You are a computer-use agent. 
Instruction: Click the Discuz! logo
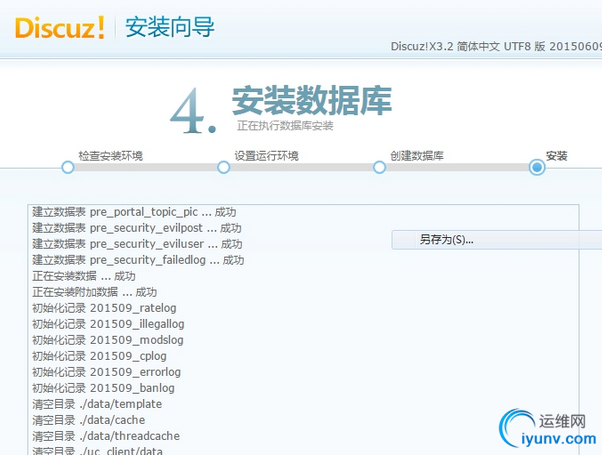coord(60,28)
